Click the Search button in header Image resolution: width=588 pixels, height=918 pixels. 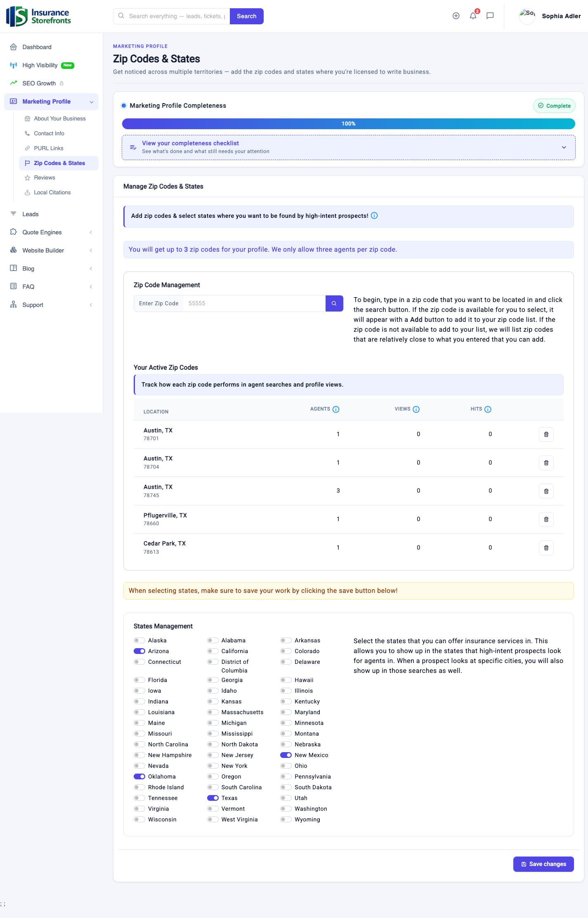point(247,16)
